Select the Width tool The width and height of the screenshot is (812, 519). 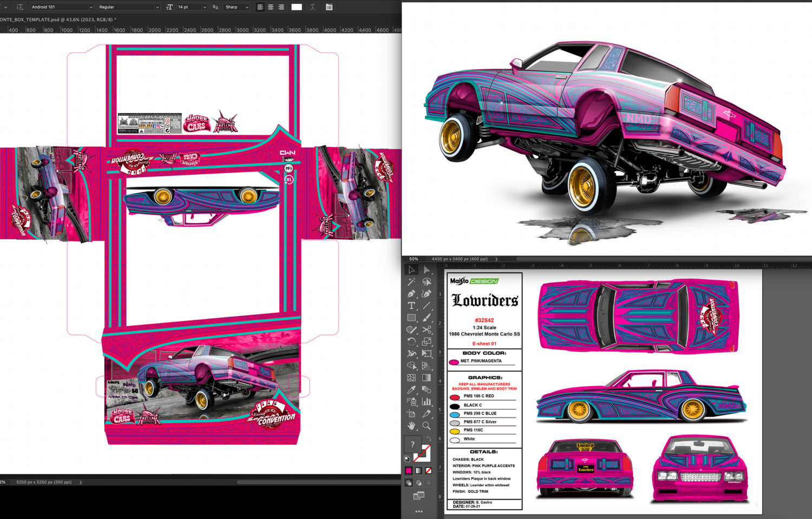(x=411, y=353)
